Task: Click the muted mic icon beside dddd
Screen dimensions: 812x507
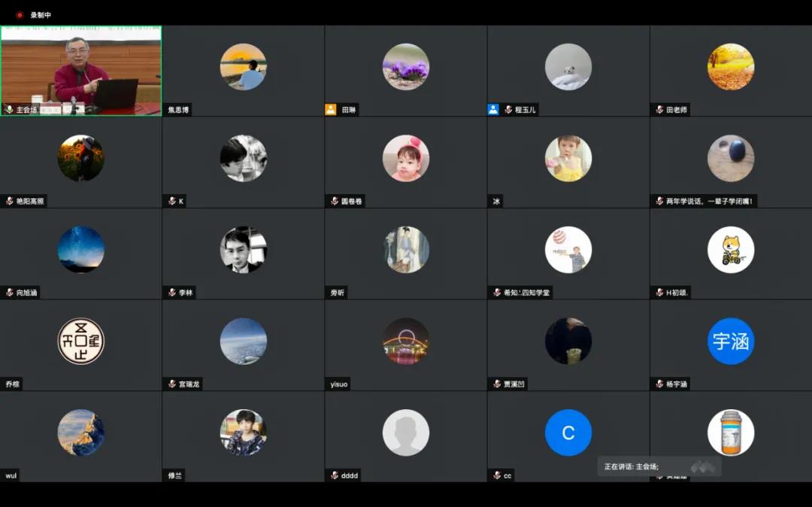Action: 335,475
